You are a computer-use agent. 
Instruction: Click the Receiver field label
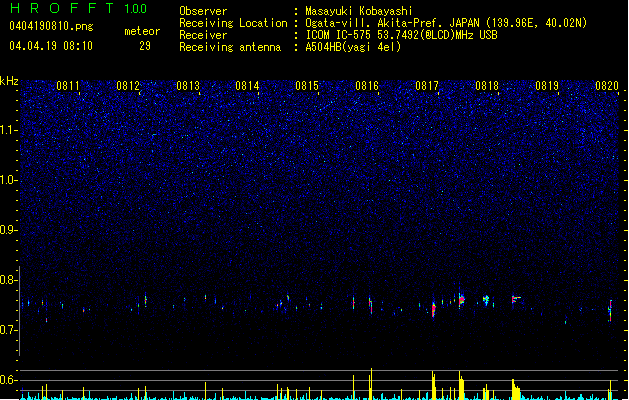[x=203, y=35]
